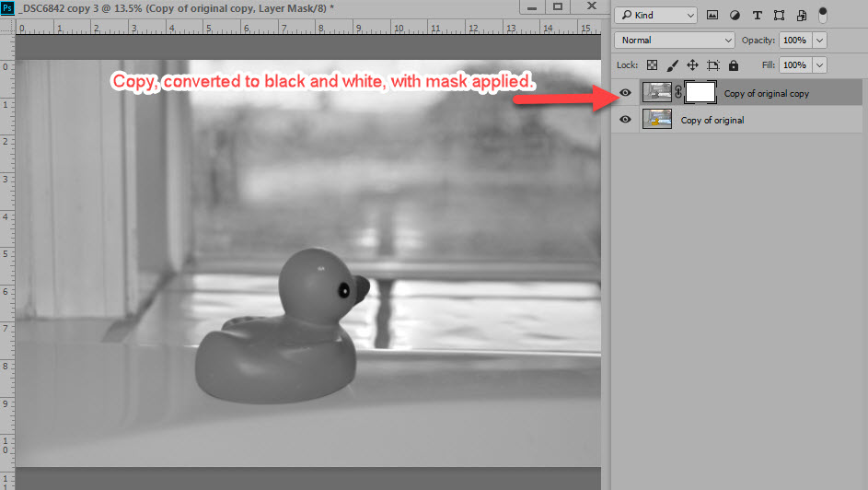Lock all padlock icon
868x490 pixels.
pyautogui.click(x=734, y=65)
